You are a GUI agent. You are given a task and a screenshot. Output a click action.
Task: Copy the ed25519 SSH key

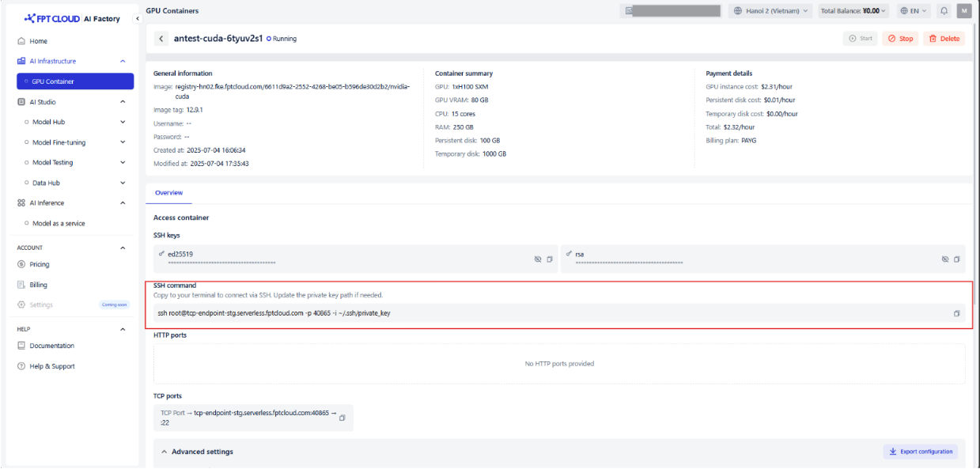click(x=550, y=259)
